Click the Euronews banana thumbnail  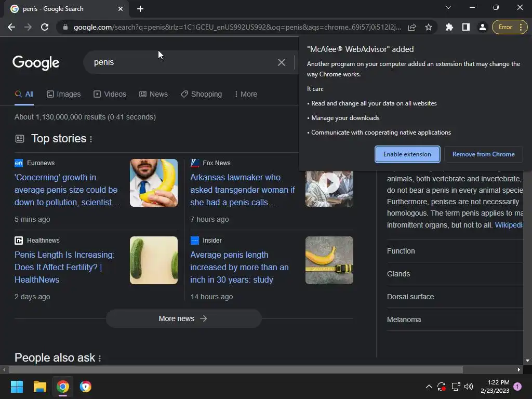coord(154,183)
